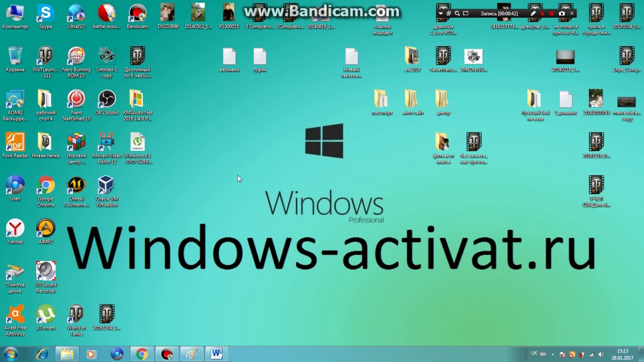Open the вебмани text file
This screenshot has width=644, height=362.
229,60
